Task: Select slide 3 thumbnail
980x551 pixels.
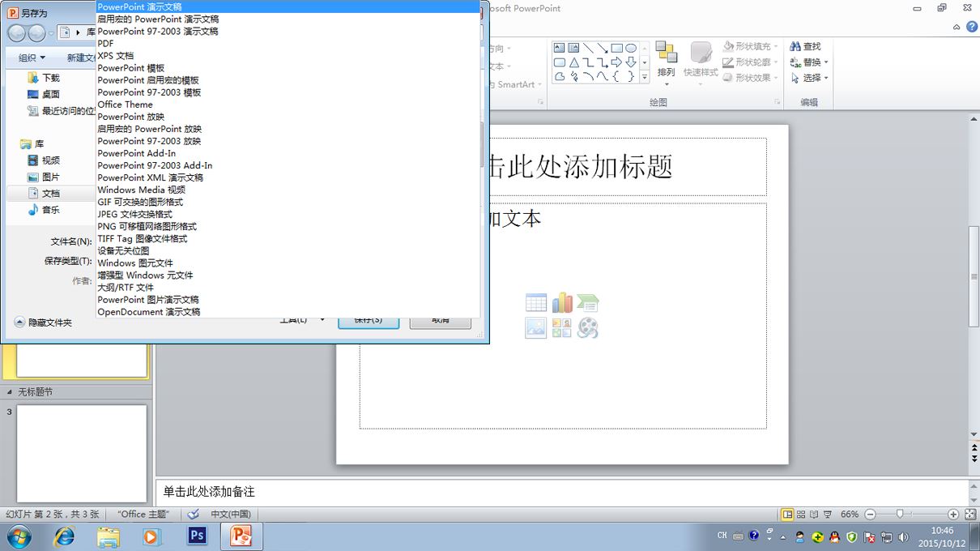Action: [82, 453]
